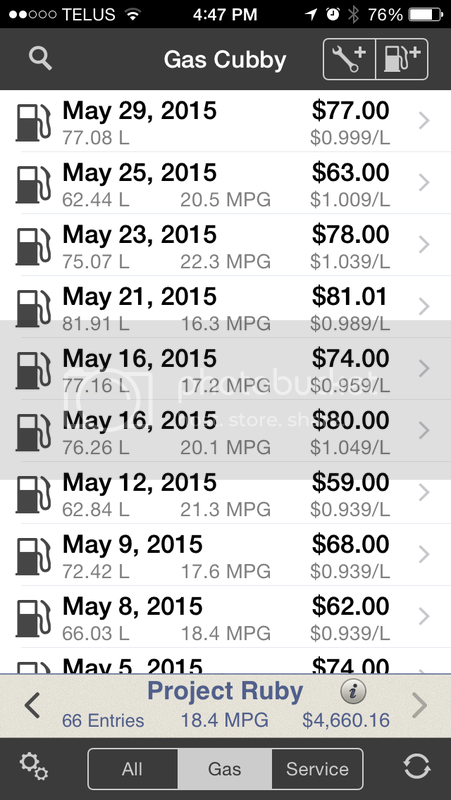The image size is (451, 800).
Task: Tap the gas pump icon for May 29 entry
Action: pos(33,122)
